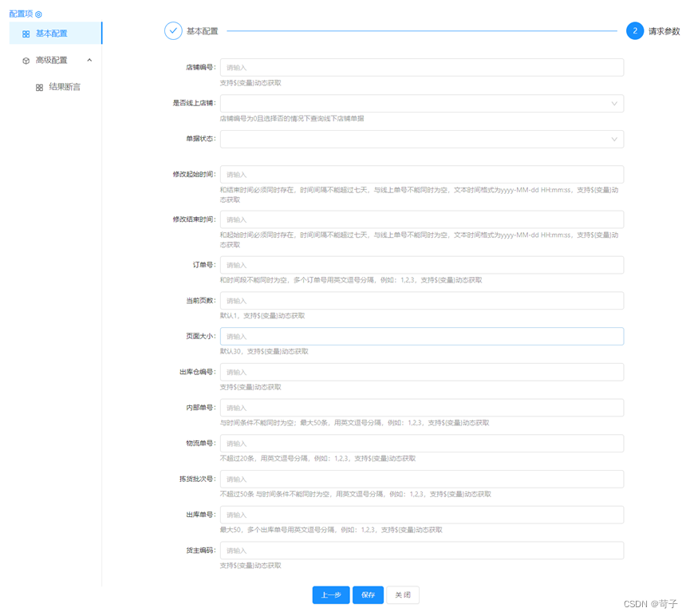
Task: Open 结果断言 submenu item
Action: coord(56,87)
